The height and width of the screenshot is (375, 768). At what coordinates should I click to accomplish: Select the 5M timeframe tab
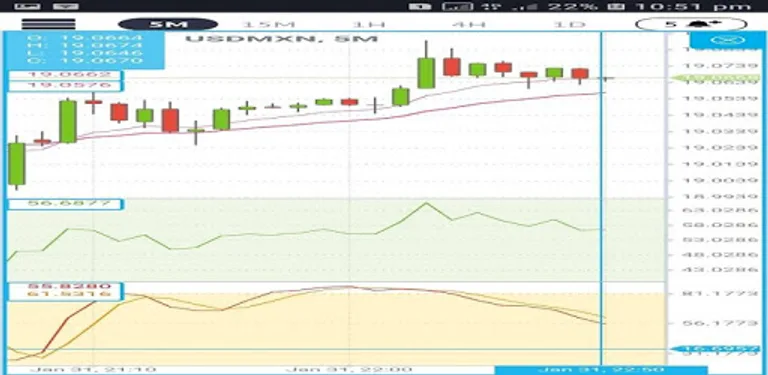click(168, 24)
